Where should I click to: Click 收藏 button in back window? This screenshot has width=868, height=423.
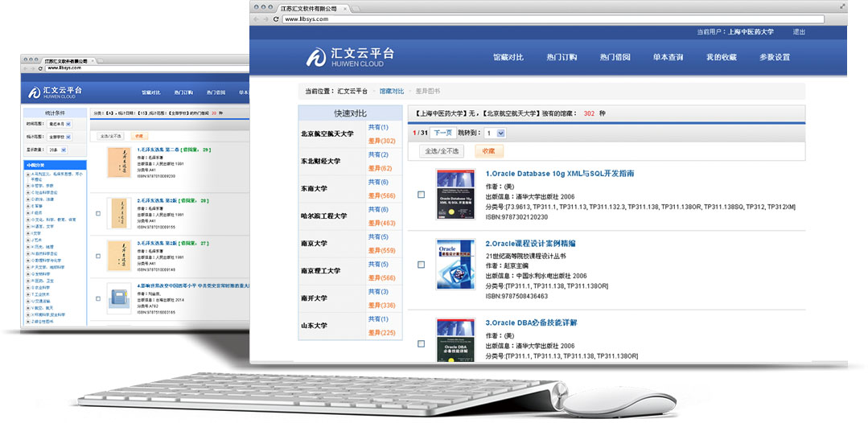point(139,136)
